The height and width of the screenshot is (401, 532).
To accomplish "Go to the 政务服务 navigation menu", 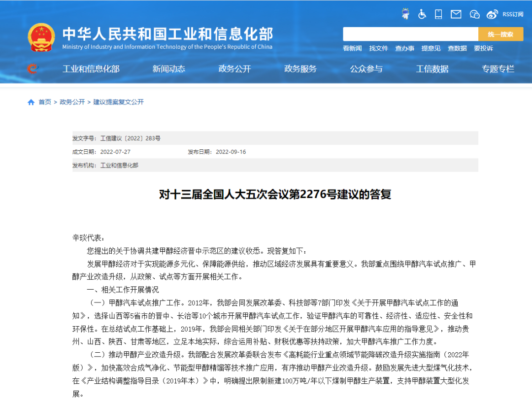I will (x=300, y=69).
